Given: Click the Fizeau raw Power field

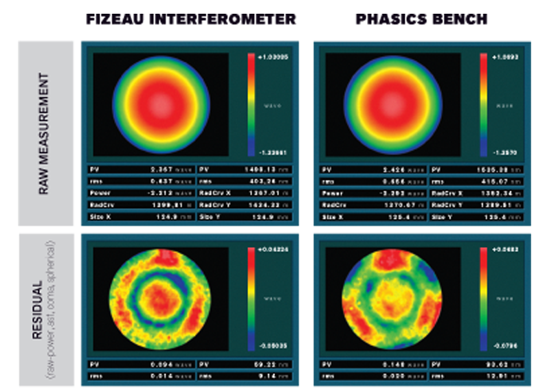Looking at the screenshot, I should [x=142, y=193].
